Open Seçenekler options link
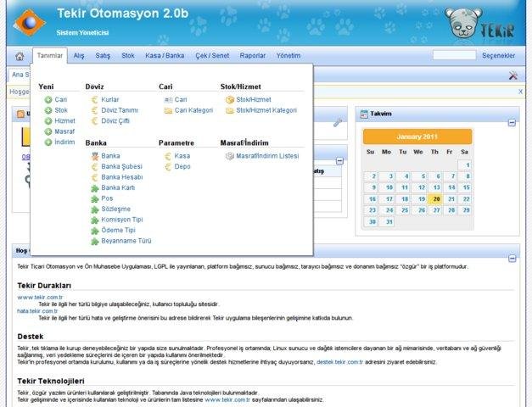This screenshot has height=407, width=532. point(498,56)
